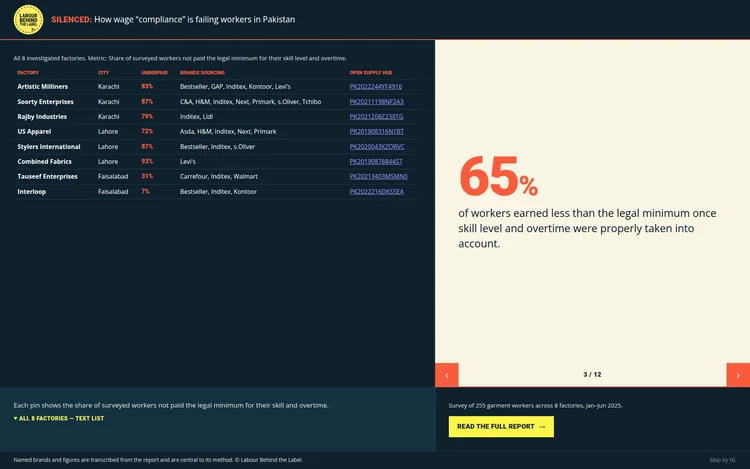
Task: Click the City column header
Action: [103, 73]
